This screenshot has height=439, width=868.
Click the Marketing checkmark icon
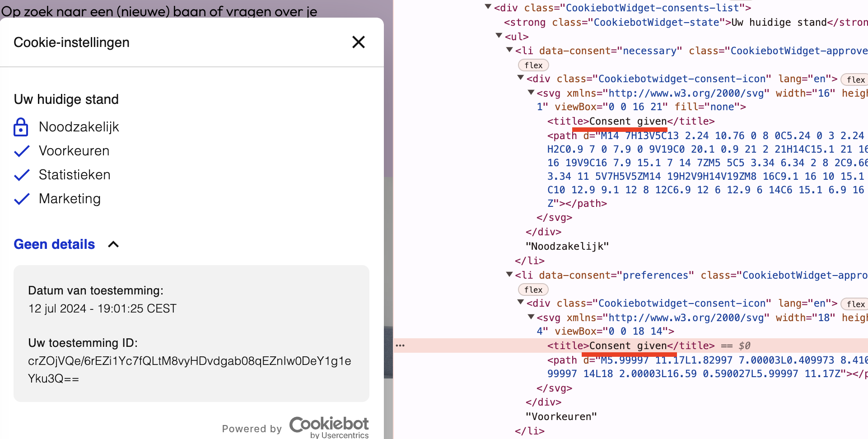tap(22, 199)
